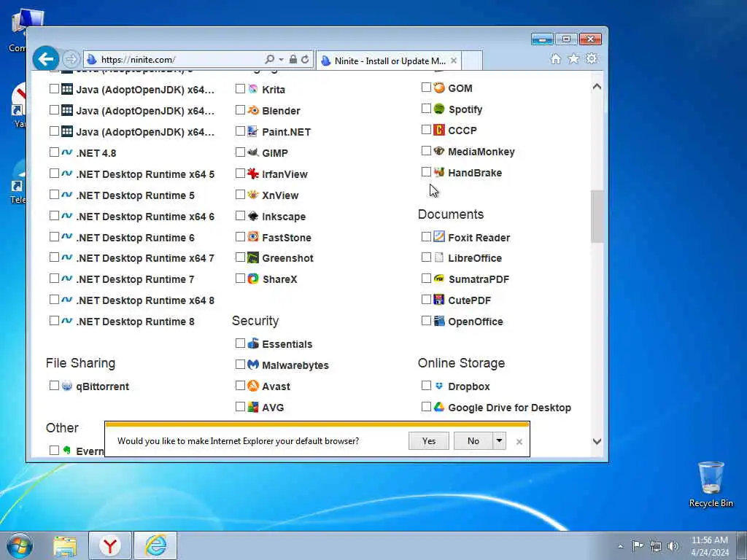Click the SumatraPDF icon
The width and height of the screenshot is (747, 560).
pos(439,279)
